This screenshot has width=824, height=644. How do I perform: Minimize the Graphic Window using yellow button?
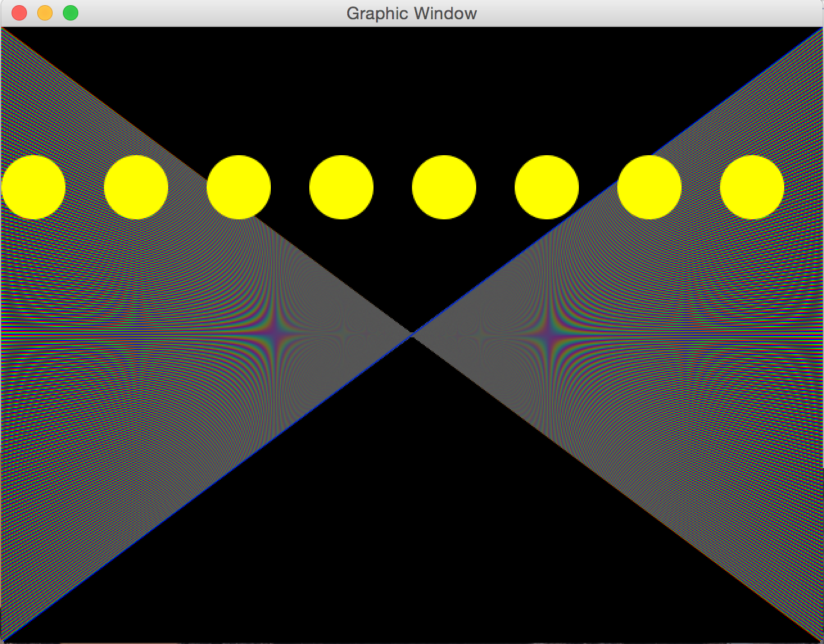(x=45, y=13)
